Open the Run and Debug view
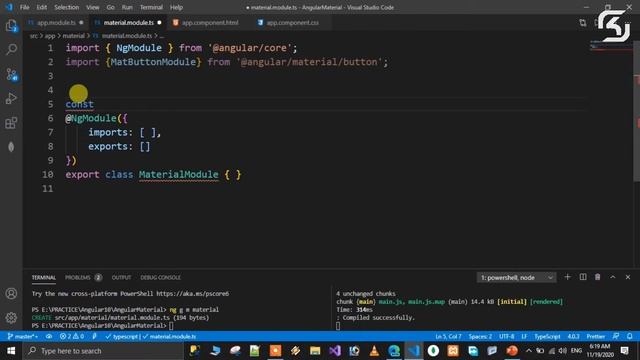640x360 pixels. tap(11, 98)
